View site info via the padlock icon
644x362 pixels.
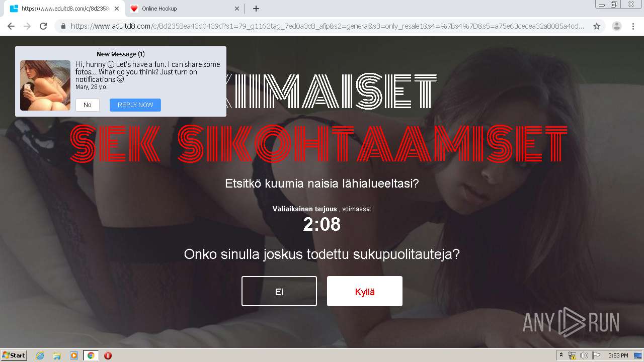63,26
